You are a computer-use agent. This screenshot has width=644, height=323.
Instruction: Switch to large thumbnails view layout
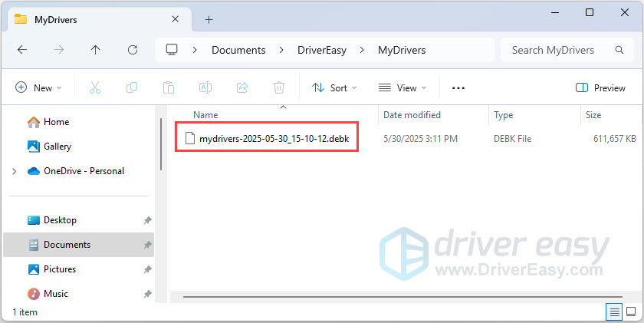click(x=631, y=311)
